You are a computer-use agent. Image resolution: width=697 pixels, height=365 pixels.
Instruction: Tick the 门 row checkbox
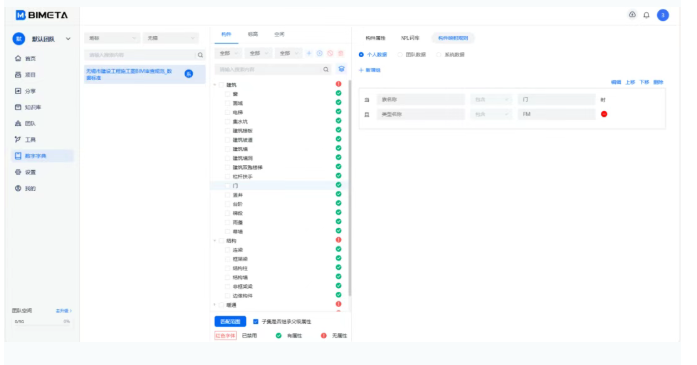[x=228, y=185]
